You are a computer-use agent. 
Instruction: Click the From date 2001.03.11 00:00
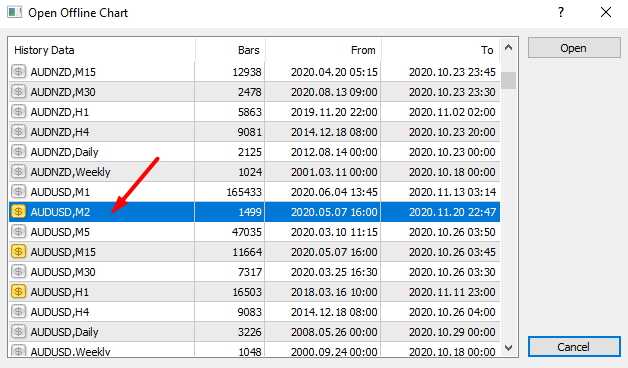(334, 172)
